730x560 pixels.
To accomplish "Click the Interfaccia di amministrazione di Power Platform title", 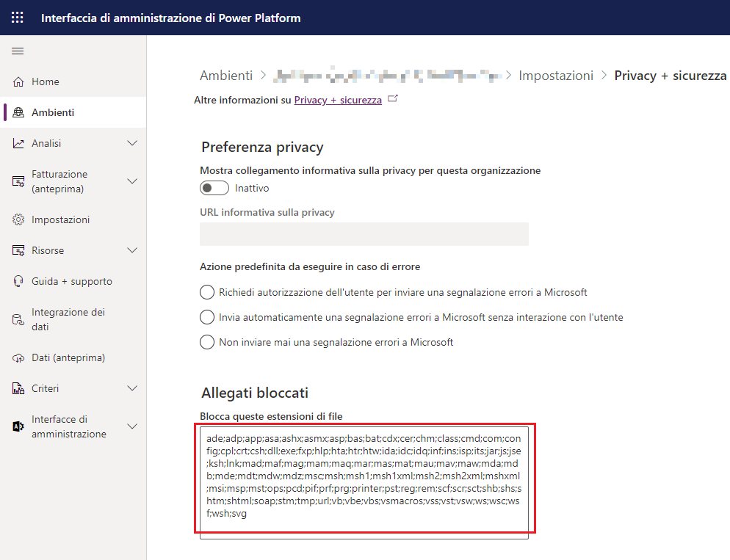I will (x=171, y=18).
